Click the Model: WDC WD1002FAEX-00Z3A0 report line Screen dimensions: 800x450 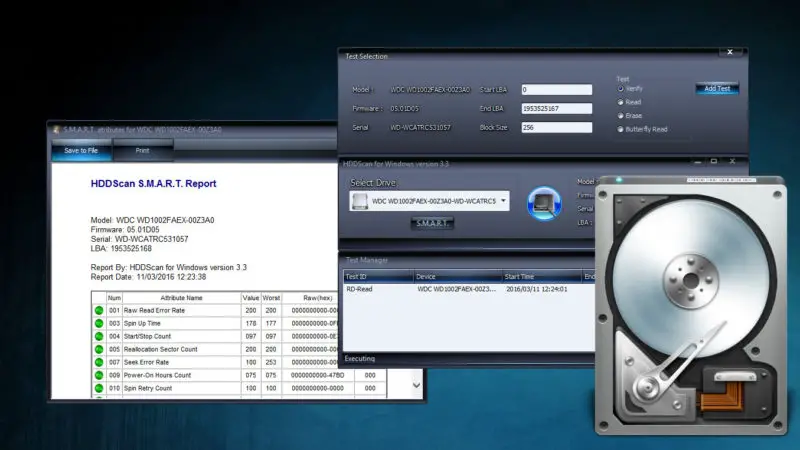click(x=153, y=220)
